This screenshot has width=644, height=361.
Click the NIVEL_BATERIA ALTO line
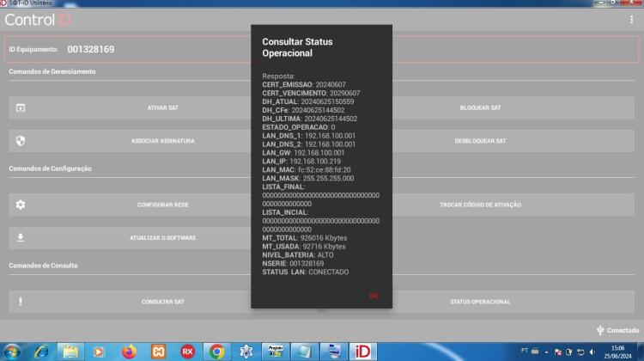298,255
